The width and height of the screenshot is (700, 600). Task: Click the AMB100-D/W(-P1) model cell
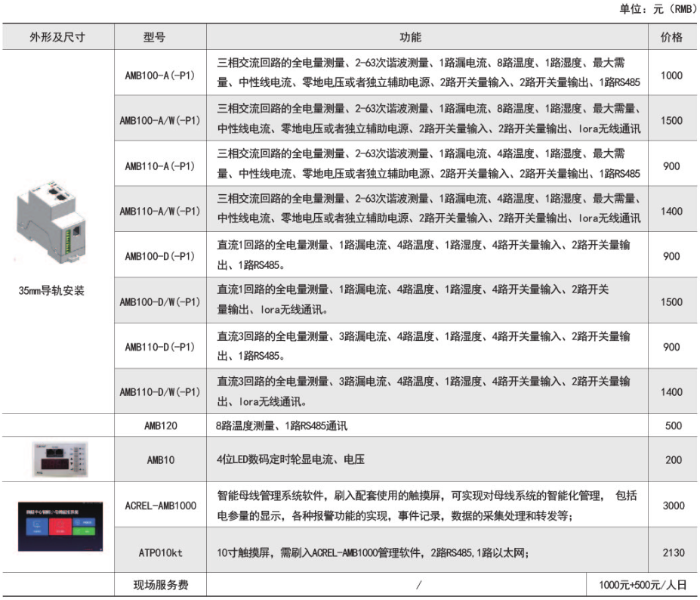coord(160,302)
